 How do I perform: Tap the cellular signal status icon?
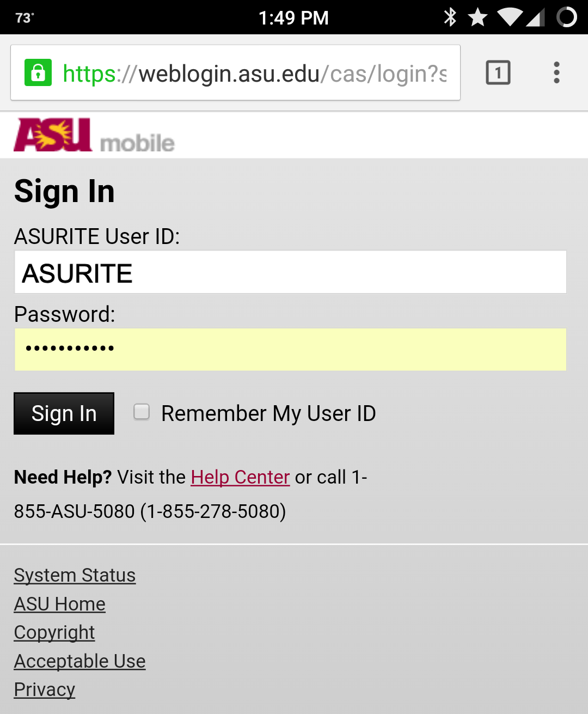tap(535, 17)
